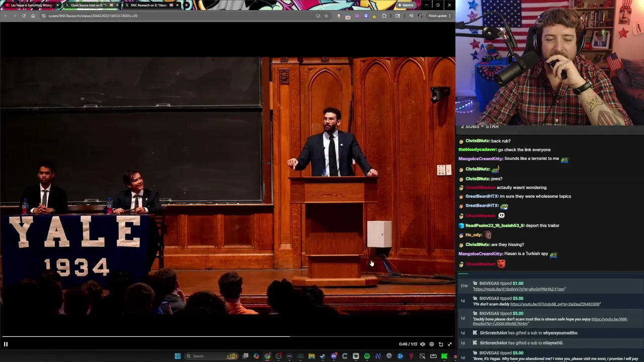644x362 pixels.
Task: Reload the page with the refresh icon
Action: [x=24, y=16]
